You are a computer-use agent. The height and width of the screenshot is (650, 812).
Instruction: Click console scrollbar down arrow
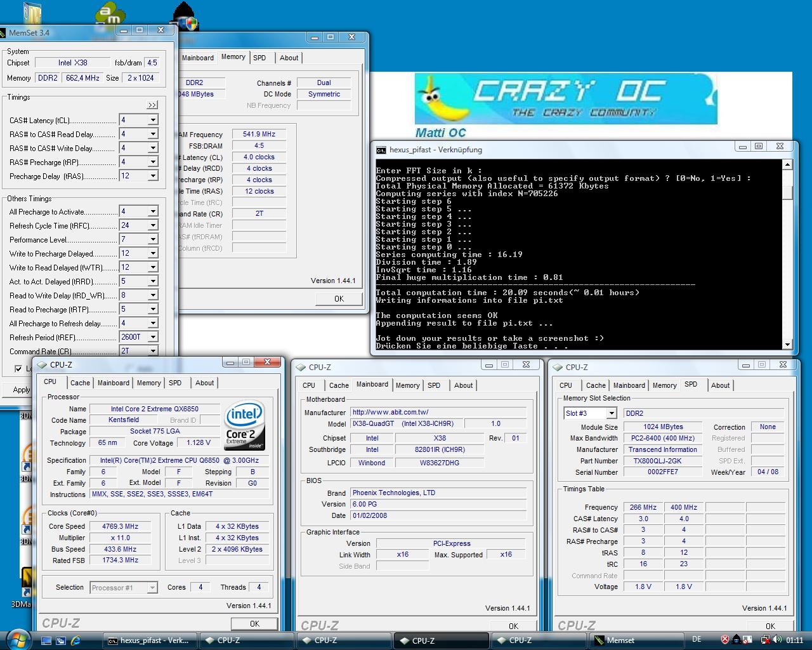point(787,345)
